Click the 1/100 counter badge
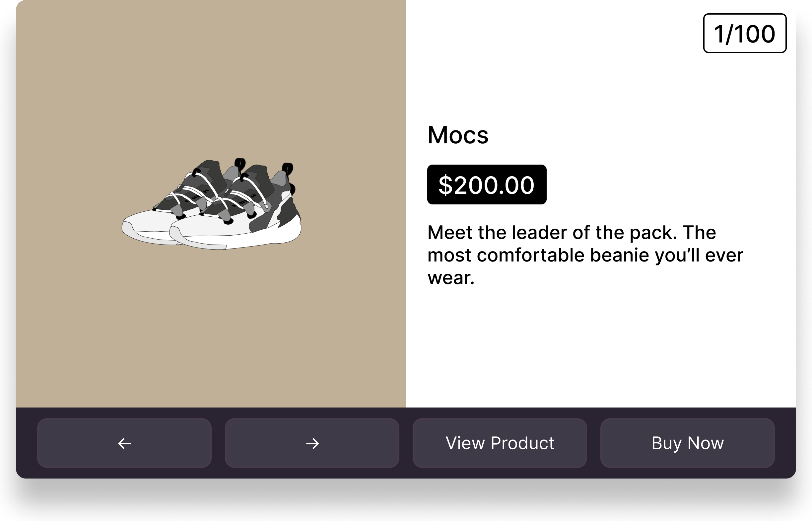 point(744,34)
